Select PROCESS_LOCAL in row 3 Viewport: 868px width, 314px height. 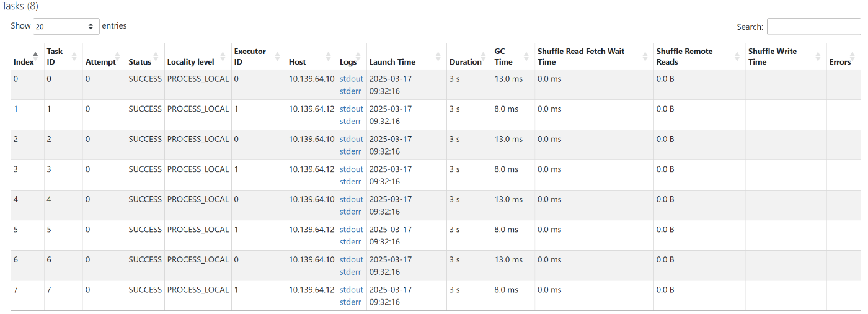[198, 169]
